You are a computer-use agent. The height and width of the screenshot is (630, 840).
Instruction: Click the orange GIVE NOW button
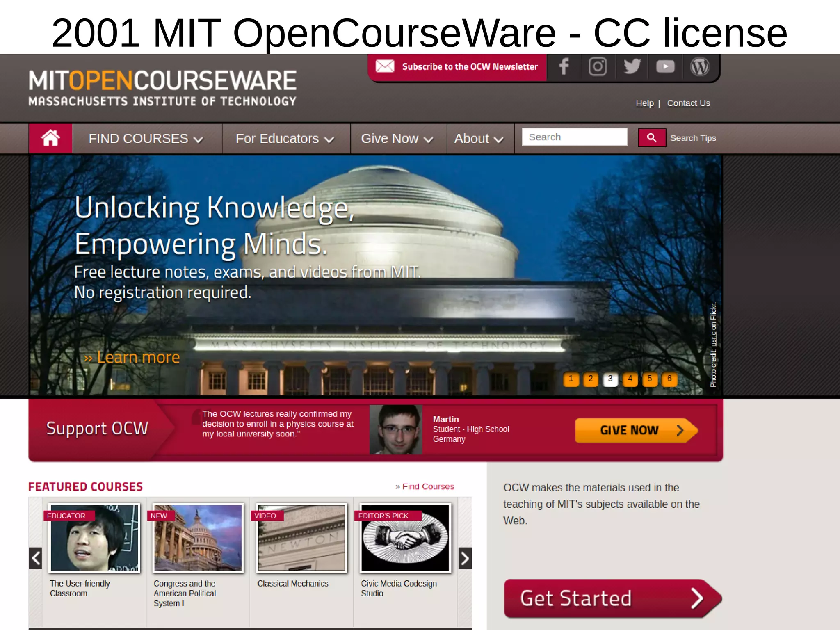pos(636,430)
